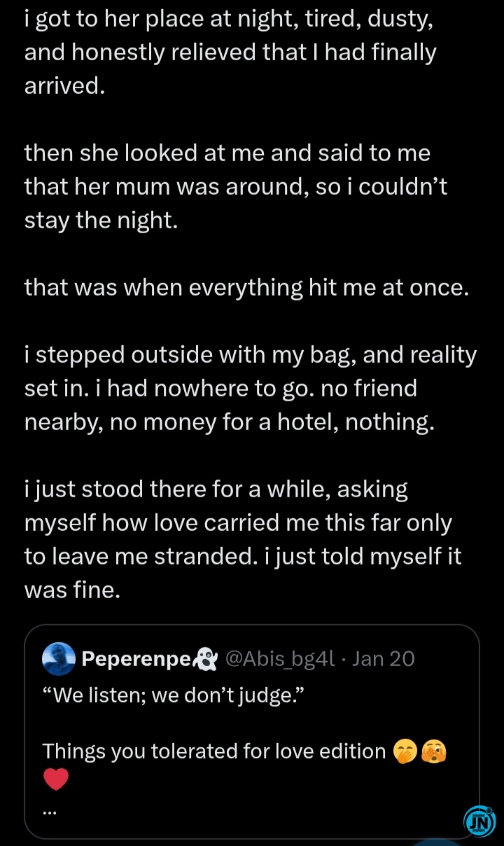Click the "to leave me stranded" line
504x846 pixels.
tap(242, 556)
